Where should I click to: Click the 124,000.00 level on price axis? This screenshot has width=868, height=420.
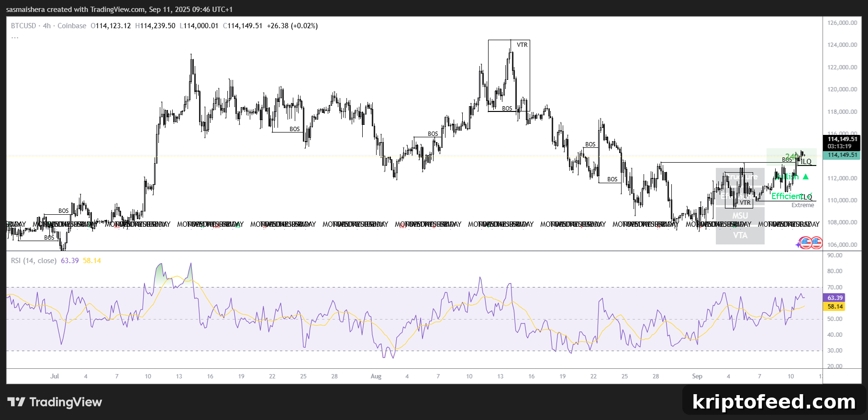pos(842,45)
